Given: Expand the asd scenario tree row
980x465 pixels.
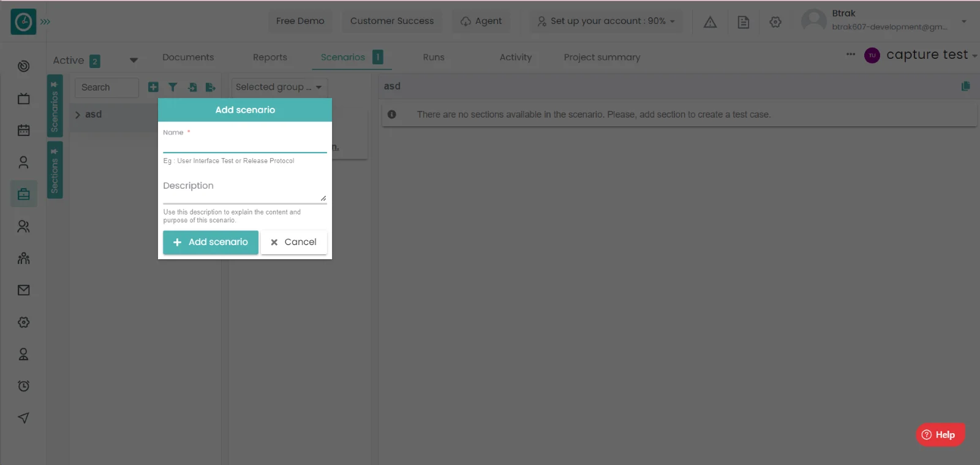Looking at the screenshot, I should point(78,115).
